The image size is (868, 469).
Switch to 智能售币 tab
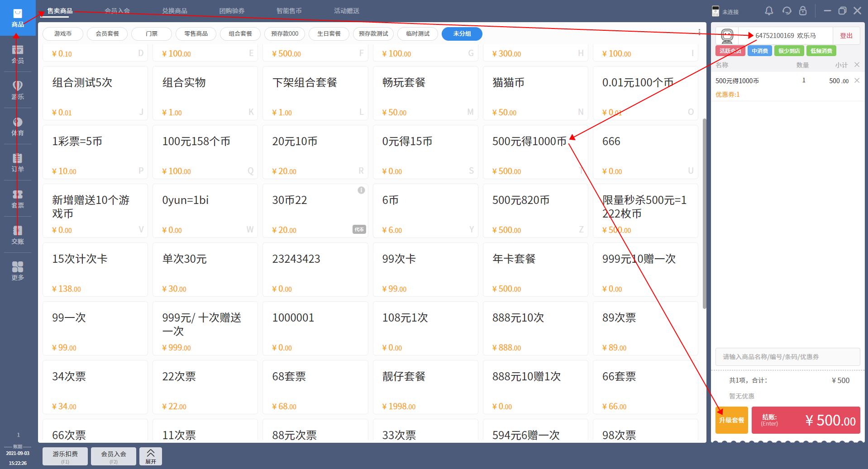(289, 11)
